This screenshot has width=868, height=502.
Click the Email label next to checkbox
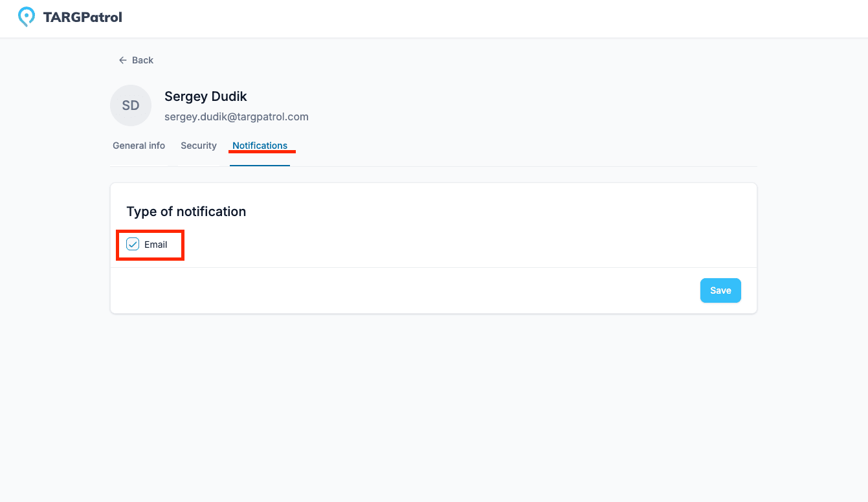coord(156,245)
